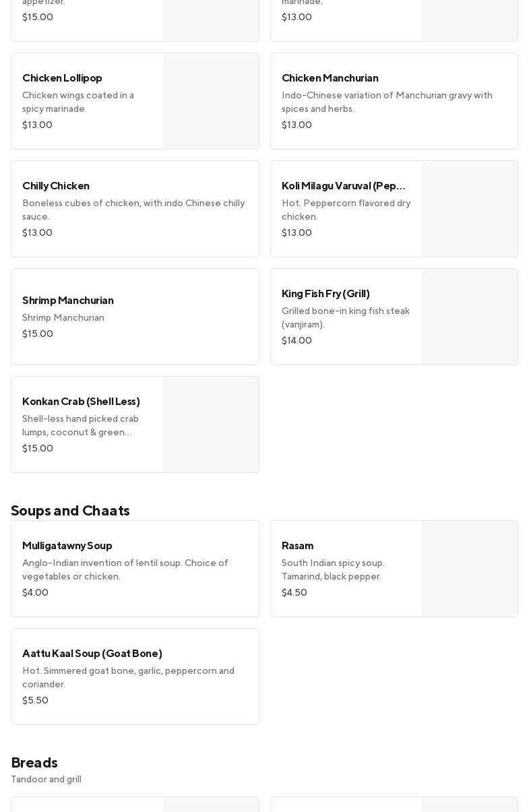Click the $5.50 price on goat bone soup
This screenshot has height=812, width=529.
[x=35, y=701]
